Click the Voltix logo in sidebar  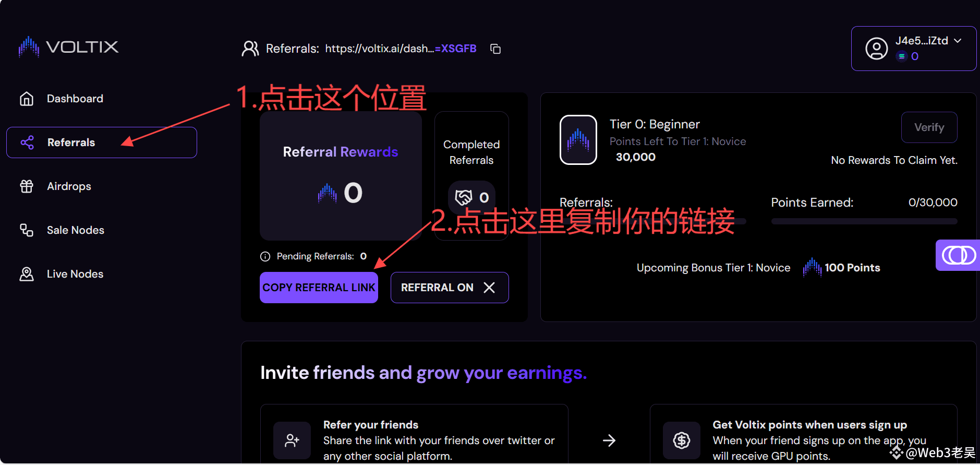click(x=68, y=47)
